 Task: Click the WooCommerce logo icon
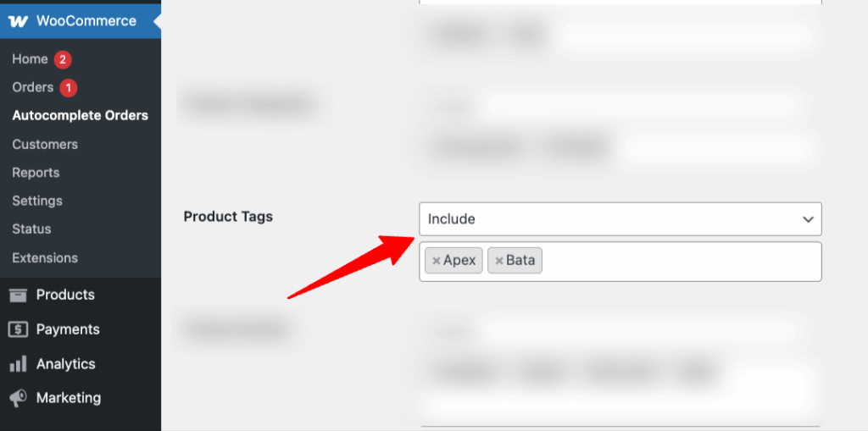[18, 21]
